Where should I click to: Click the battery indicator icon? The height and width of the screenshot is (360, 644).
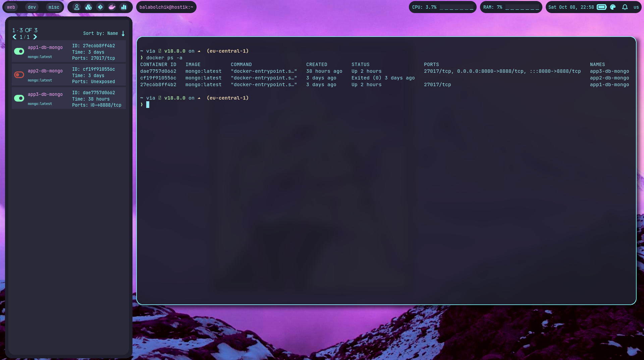click(602, 7)
